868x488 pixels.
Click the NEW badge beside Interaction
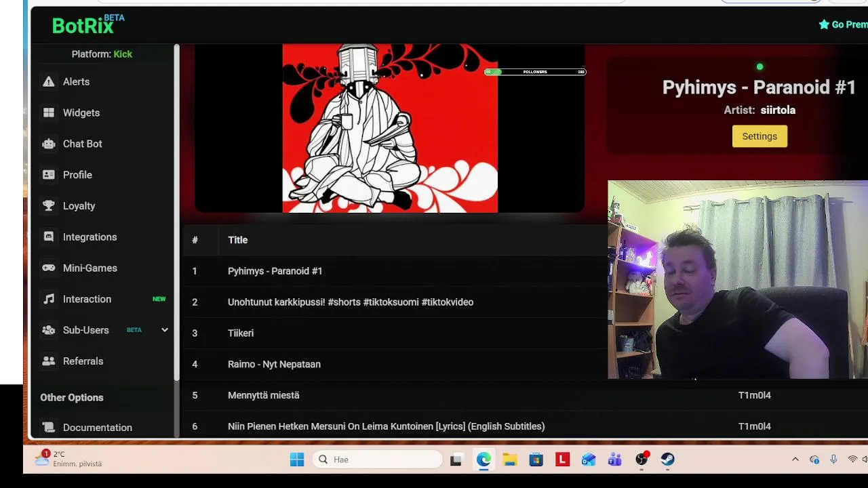159,299
